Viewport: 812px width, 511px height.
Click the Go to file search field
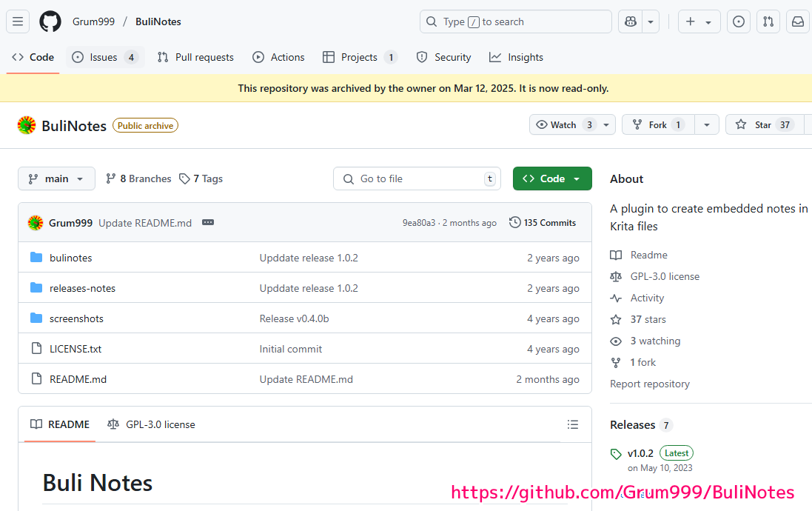[417, 178]
